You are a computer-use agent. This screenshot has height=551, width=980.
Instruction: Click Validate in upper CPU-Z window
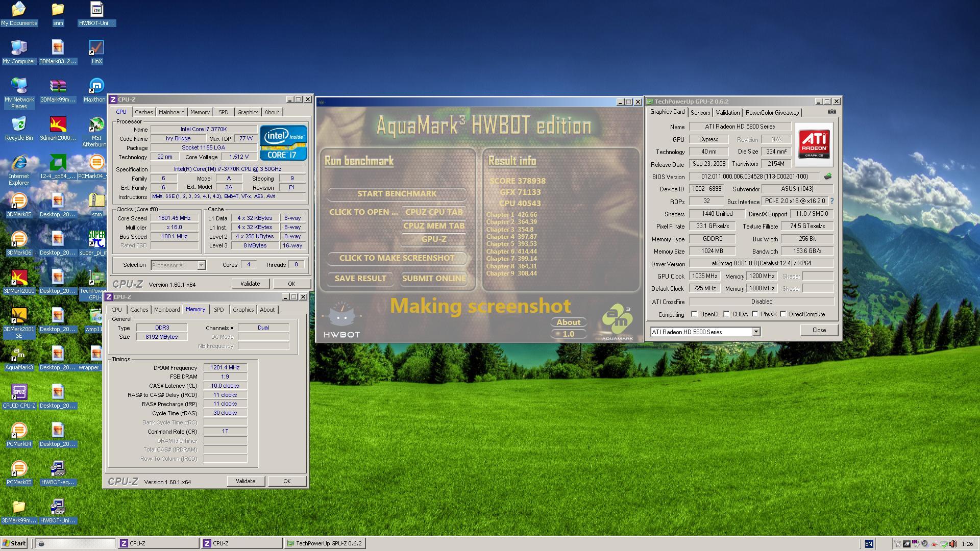[x=250, y=284]
